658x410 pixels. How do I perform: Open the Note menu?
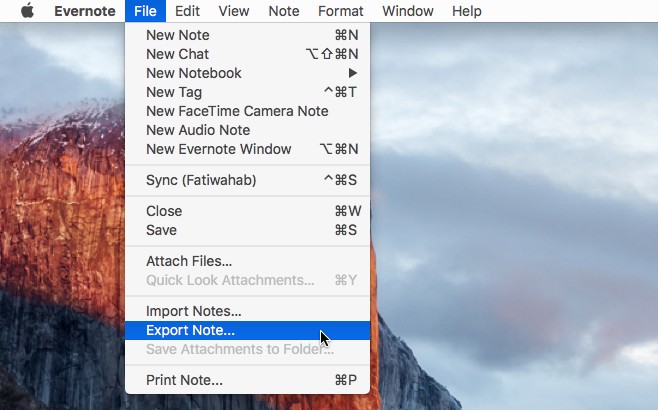[x=284, y=11]
